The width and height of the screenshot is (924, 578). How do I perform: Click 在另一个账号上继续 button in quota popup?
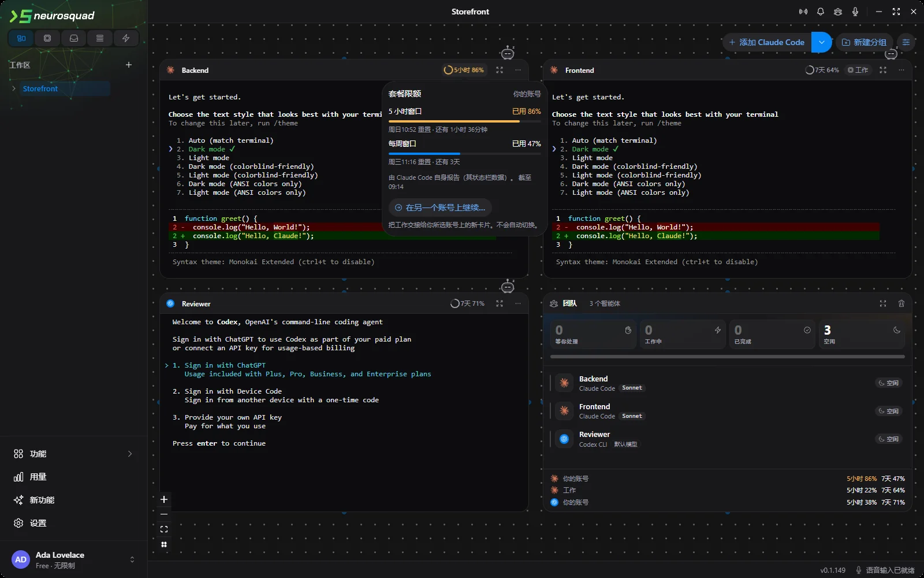click(440, 208)
